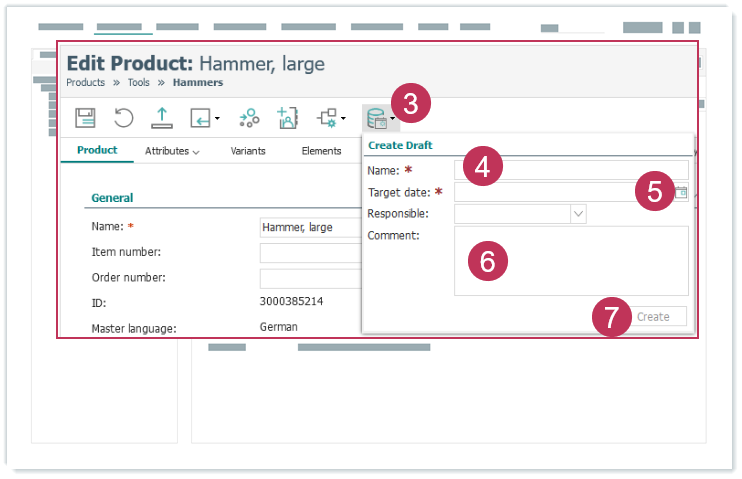Expand the Attributes tab dropdown

pyautogui.click(x=171, y=151)
